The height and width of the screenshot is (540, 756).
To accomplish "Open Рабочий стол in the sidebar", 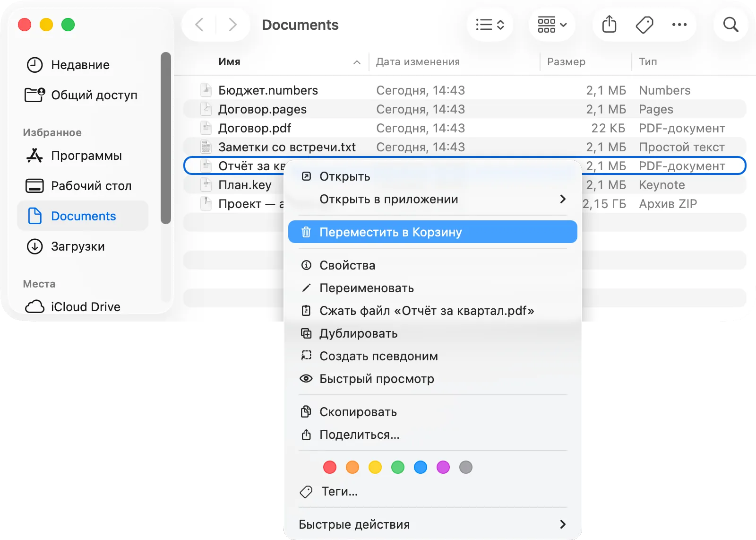I will pyautogui.click(x=83, y=186).
